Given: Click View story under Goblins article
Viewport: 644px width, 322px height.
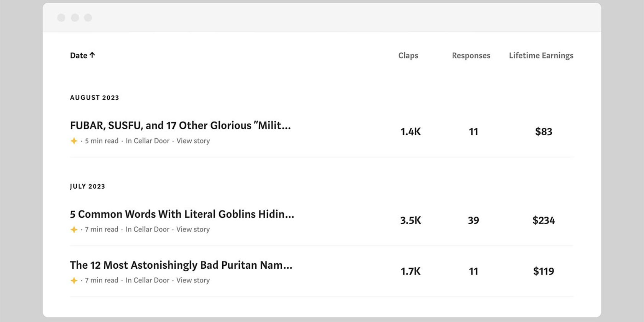Looking at the screenshot, I should tap(193, 230).
